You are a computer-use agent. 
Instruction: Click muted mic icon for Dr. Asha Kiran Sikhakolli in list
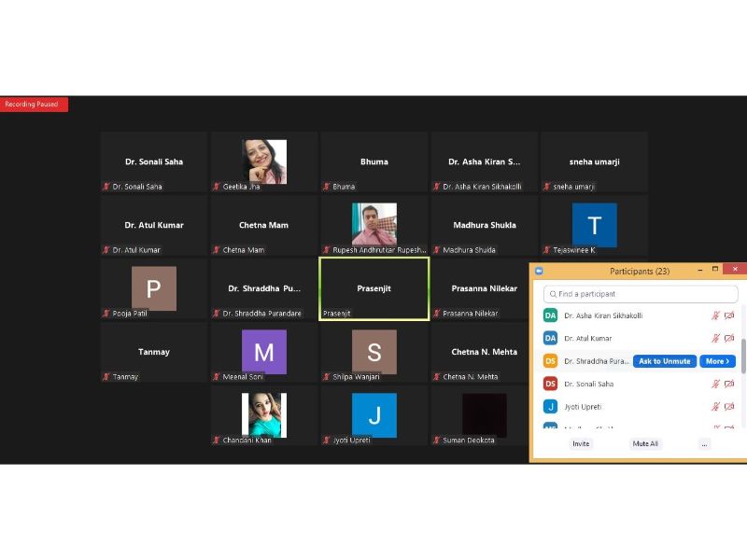pyautogui.click(x=715, y=315)
